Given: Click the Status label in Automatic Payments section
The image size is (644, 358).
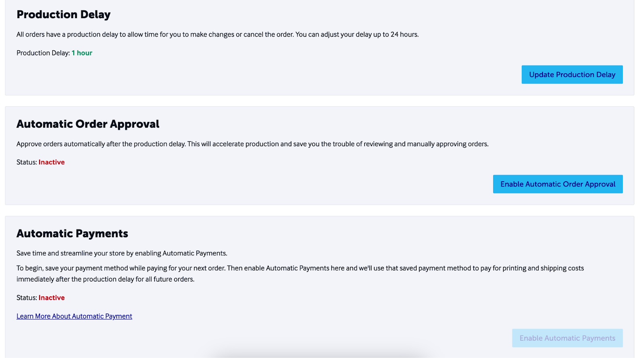Looking at the screenshot, I should [x=25, y=298].
